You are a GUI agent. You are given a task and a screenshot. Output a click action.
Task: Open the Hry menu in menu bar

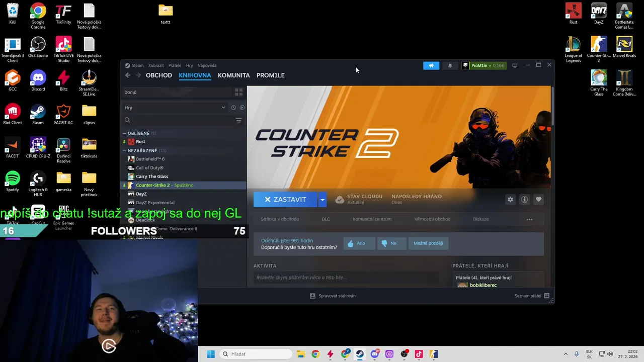189,65
